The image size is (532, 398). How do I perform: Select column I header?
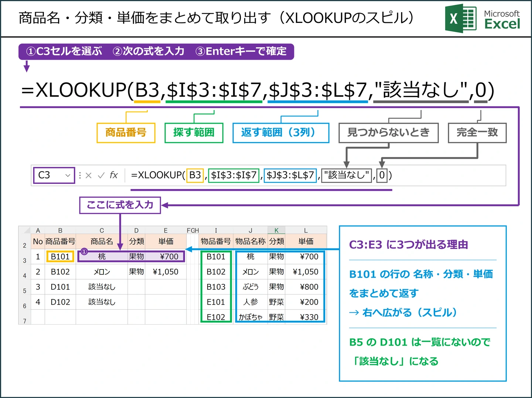(216, 230)
